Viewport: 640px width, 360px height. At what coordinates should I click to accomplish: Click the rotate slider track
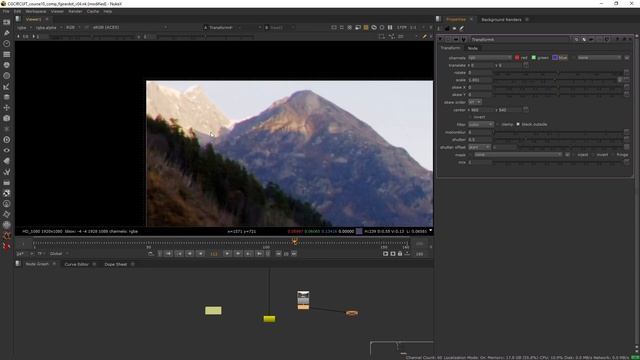click(x=558, y=73)
